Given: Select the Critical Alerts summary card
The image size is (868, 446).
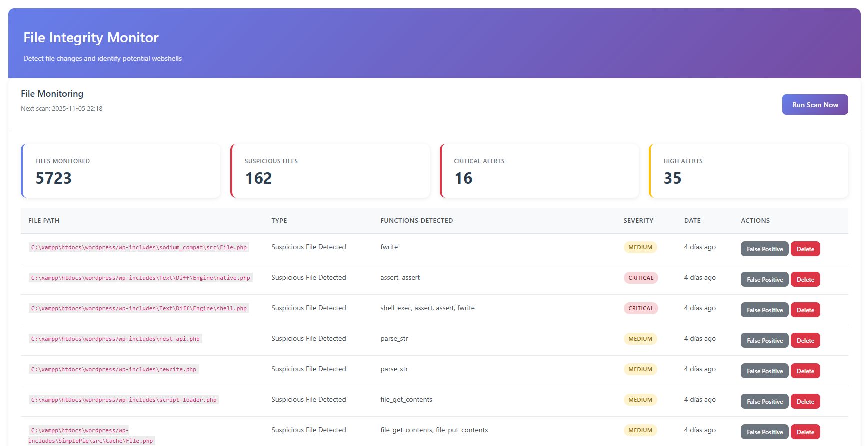Looking at the screenshot, I should click(539, 171).
